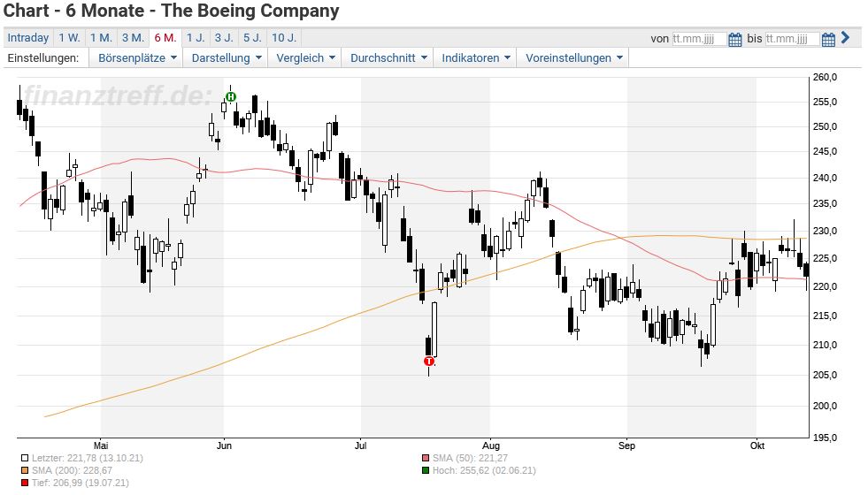Screen dimensions: 868x495
Task: Switch to the Intraday tab
Action: point(28,38)
